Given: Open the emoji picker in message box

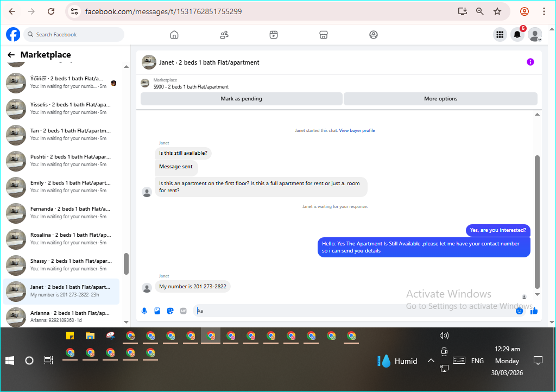Looking at the screenshot, I should pyautogui.click(x=519, y=311).
